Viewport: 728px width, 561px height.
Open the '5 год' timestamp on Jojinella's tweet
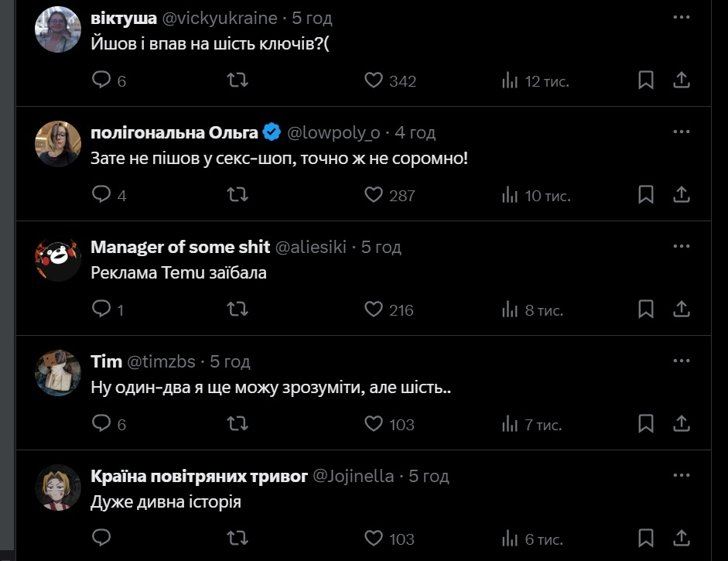coord(429,476)
